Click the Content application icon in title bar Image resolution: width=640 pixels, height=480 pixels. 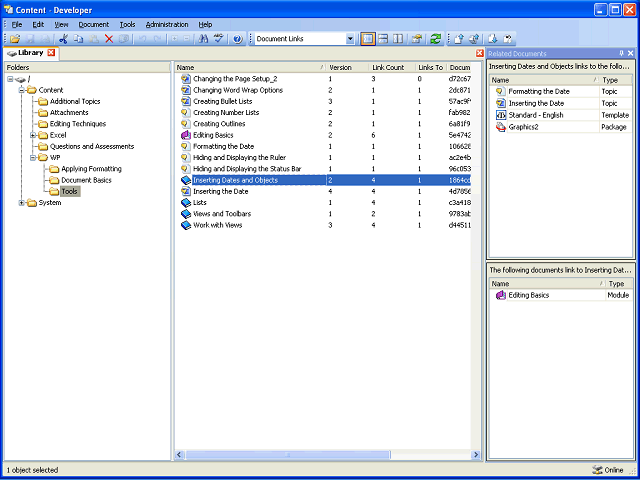pyautogui.click(x=8, y=9)
